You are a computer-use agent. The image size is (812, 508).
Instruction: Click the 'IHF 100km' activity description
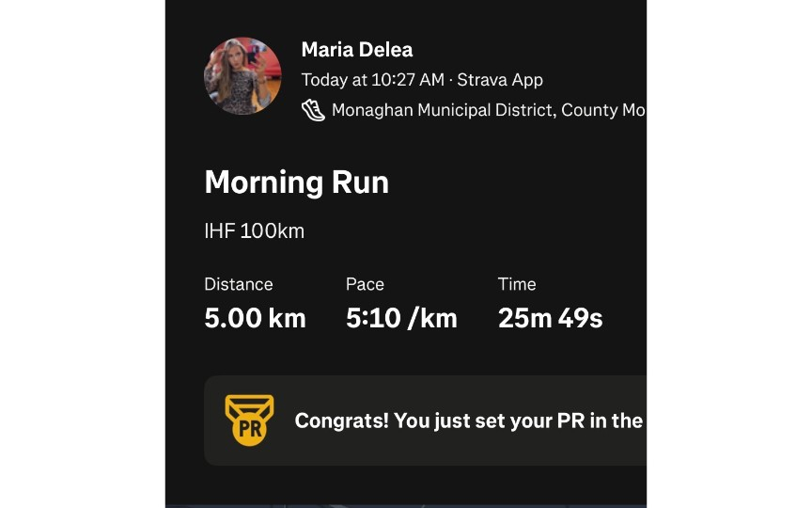pos(254,230)
